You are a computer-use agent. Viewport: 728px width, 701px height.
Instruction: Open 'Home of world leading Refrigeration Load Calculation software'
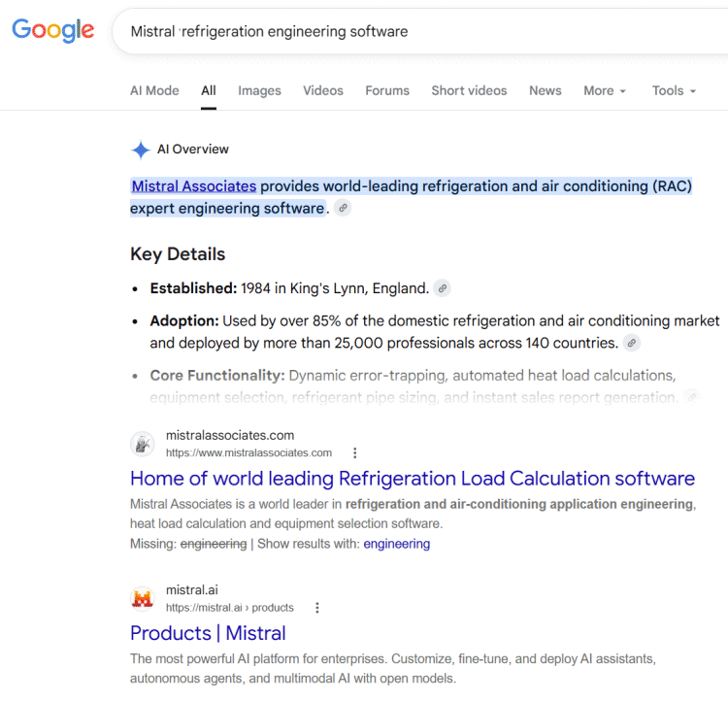point(413,479)
